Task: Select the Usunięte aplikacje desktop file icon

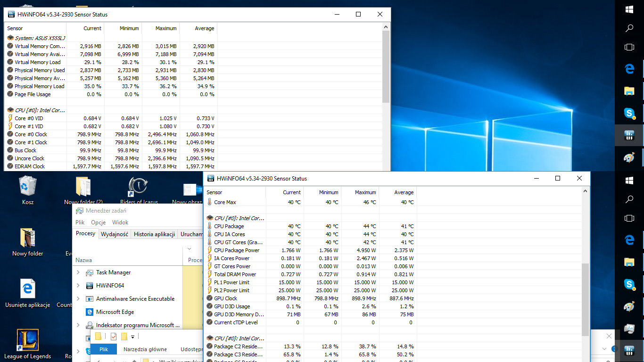Action: coord(27,293)
